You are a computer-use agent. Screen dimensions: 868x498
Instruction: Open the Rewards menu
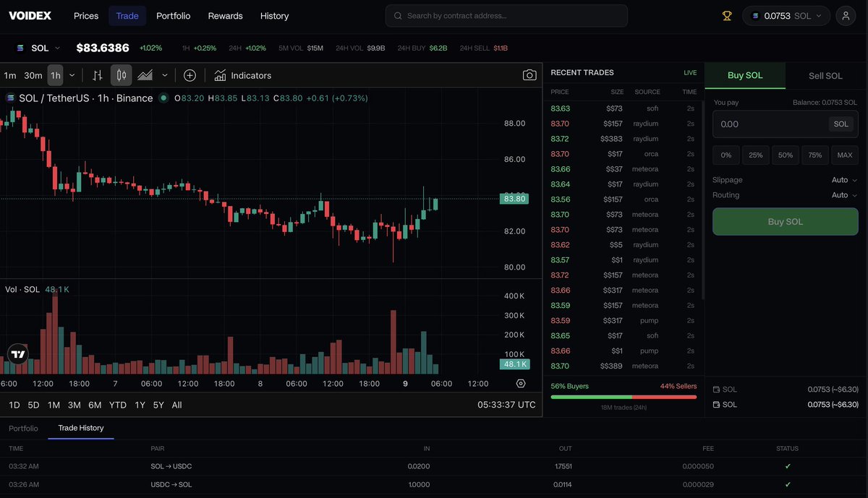tap(226, 15)
